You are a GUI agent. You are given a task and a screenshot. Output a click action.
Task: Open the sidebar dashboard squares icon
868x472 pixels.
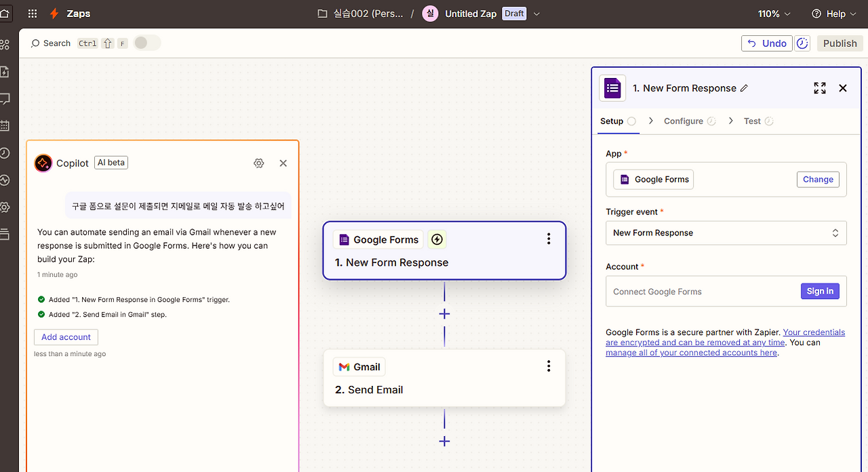(x=5, y=45)
